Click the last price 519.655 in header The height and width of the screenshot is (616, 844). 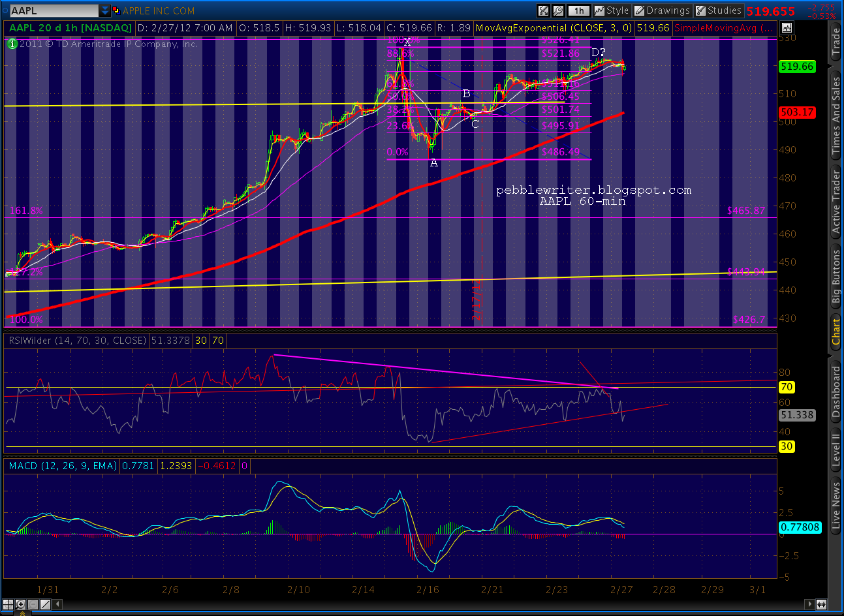click(771, 11)
